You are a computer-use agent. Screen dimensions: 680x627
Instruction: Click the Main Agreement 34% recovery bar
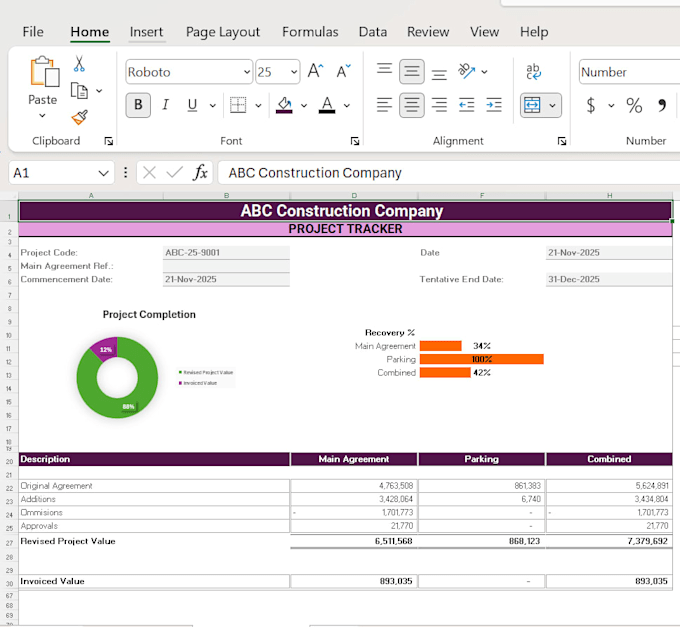point(441,346)
